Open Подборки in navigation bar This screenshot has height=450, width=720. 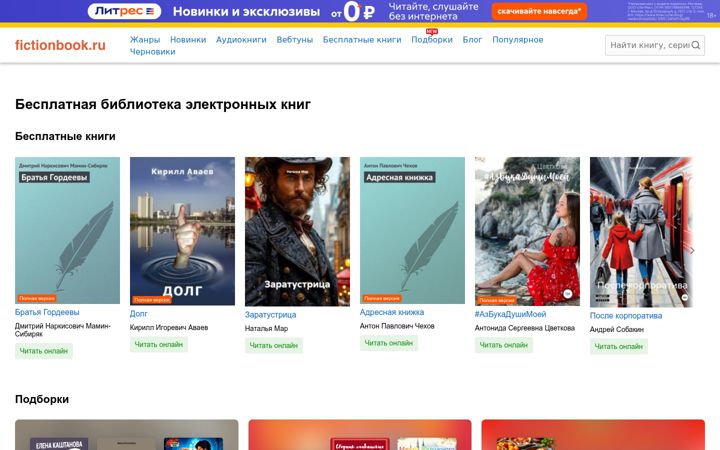[432, 39]
